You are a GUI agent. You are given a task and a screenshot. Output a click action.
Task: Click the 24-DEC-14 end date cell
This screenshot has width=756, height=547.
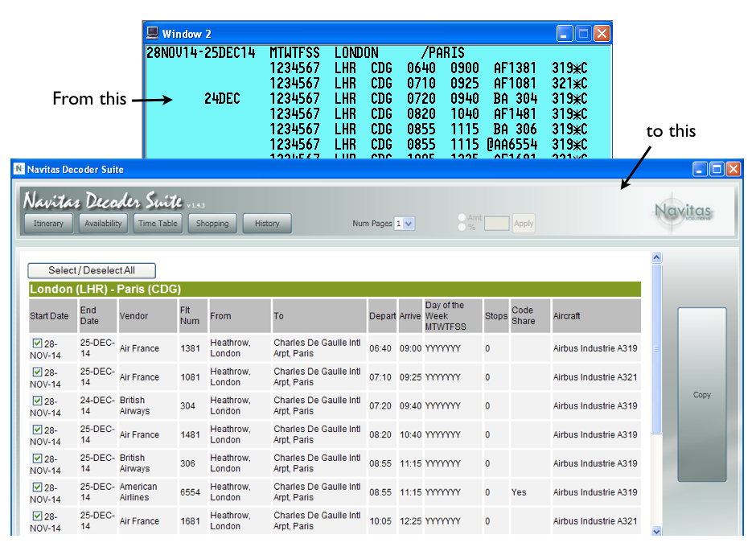(97, 405)
